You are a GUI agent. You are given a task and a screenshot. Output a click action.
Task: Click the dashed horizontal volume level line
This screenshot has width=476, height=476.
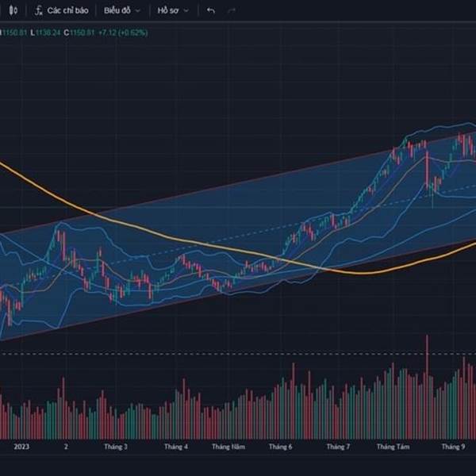tap(238, 354)
